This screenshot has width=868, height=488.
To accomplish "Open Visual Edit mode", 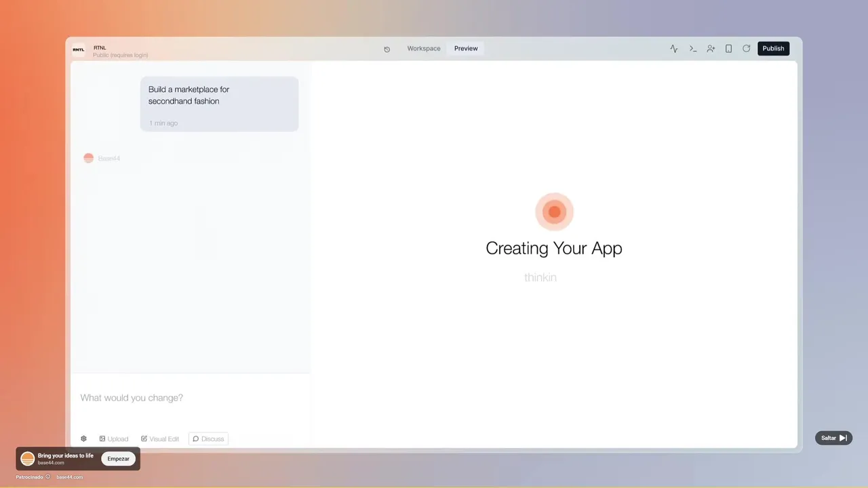I will 160,439.
